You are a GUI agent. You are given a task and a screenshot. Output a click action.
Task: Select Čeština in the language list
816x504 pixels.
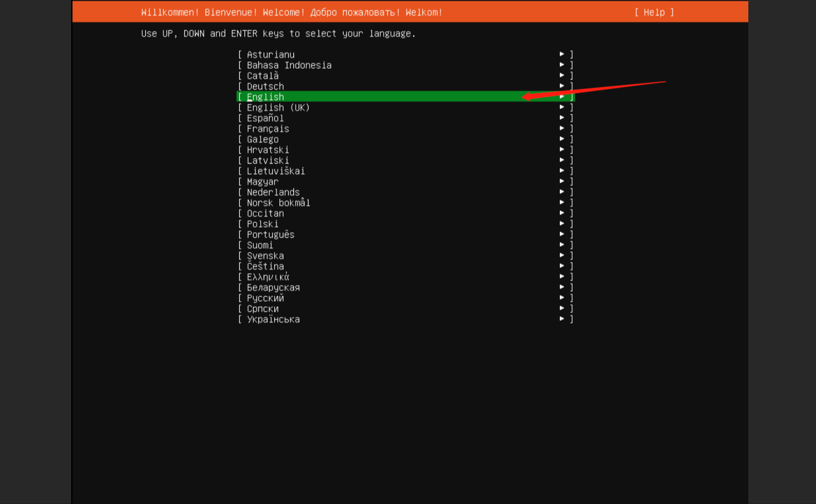406,266
